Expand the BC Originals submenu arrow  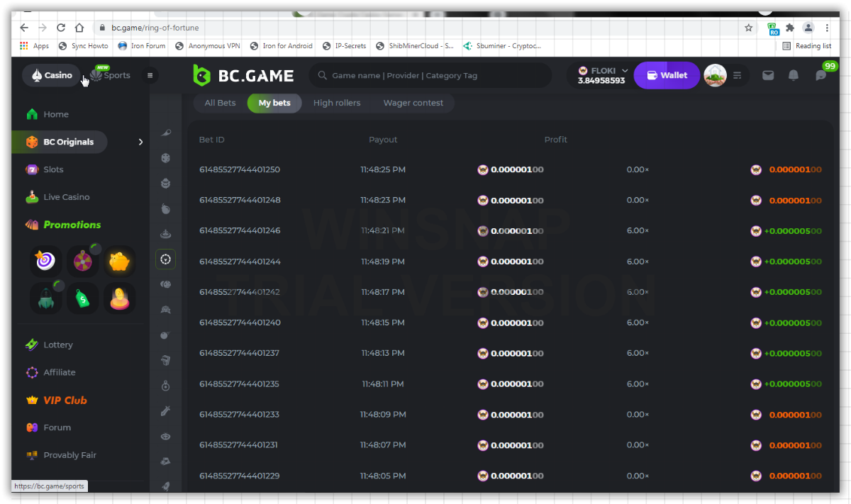coord(140,142)
